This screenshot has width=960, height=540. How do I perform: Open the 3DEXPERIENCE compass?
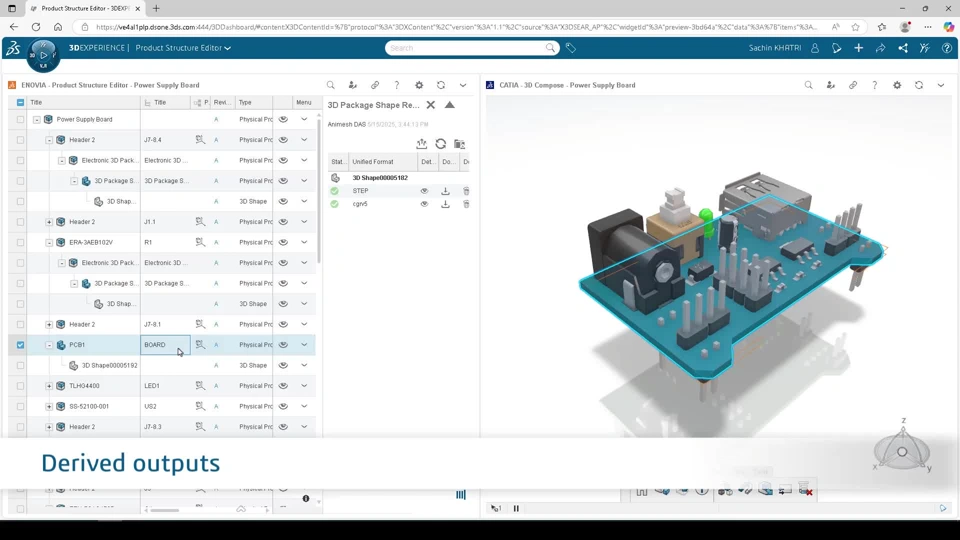point(43,55)
